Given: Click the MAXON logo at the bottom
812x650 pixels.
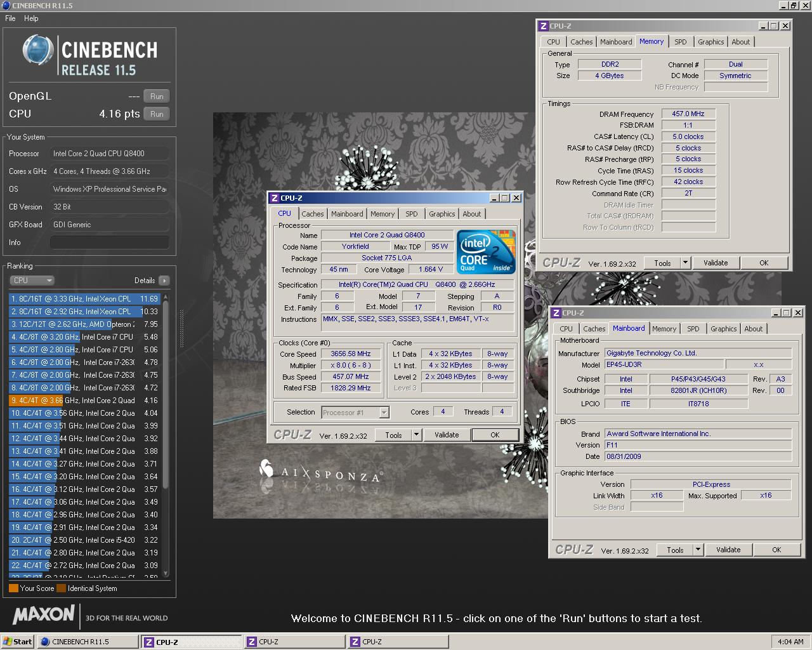Looking at the screenshot, I should (x=44, y=614).
